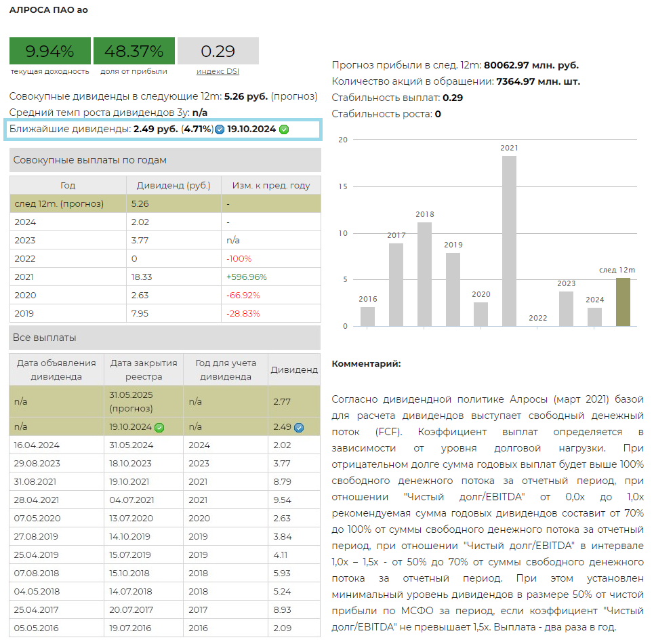Click blue badge next to 2.49 in payments table
Image resolution: width=654 pixels, height=644 pixels.
pyautogui.click(x=299, y=428)
